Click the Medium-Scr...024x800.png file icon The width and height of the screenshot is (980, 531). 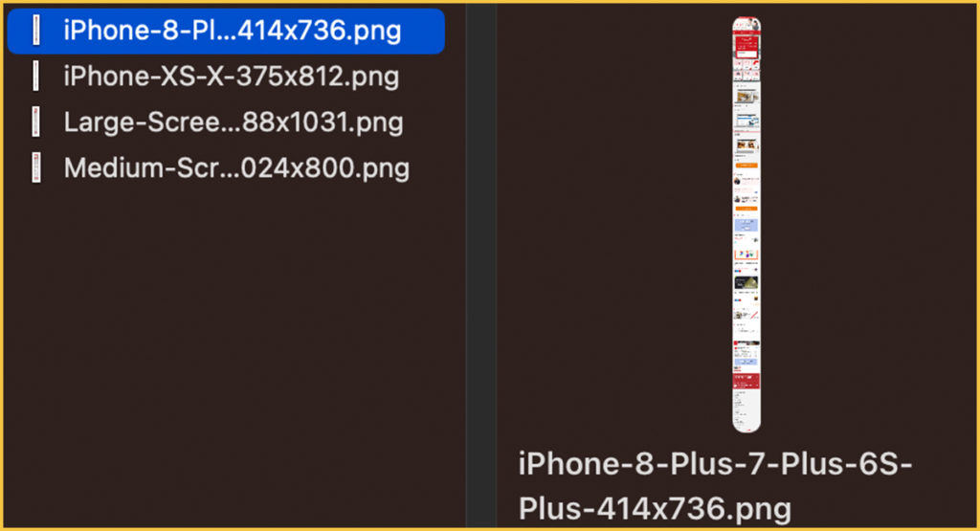point(36,167)
